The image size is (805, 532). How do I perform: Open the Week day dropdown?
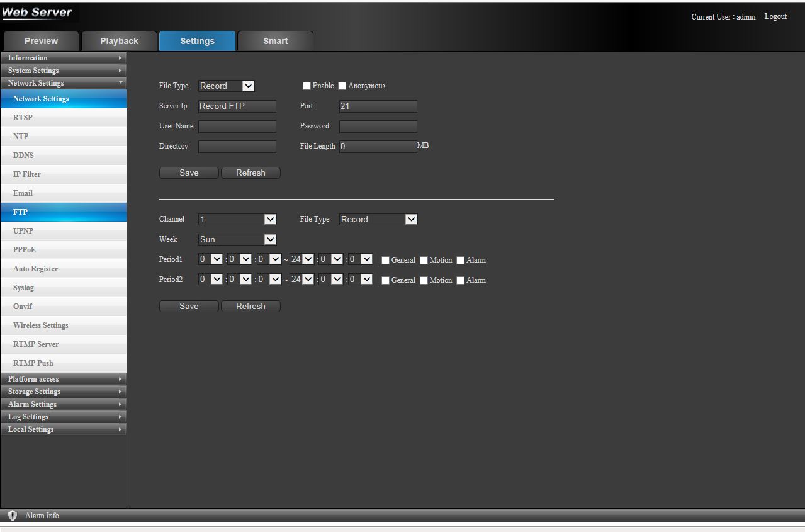[237, 240]
